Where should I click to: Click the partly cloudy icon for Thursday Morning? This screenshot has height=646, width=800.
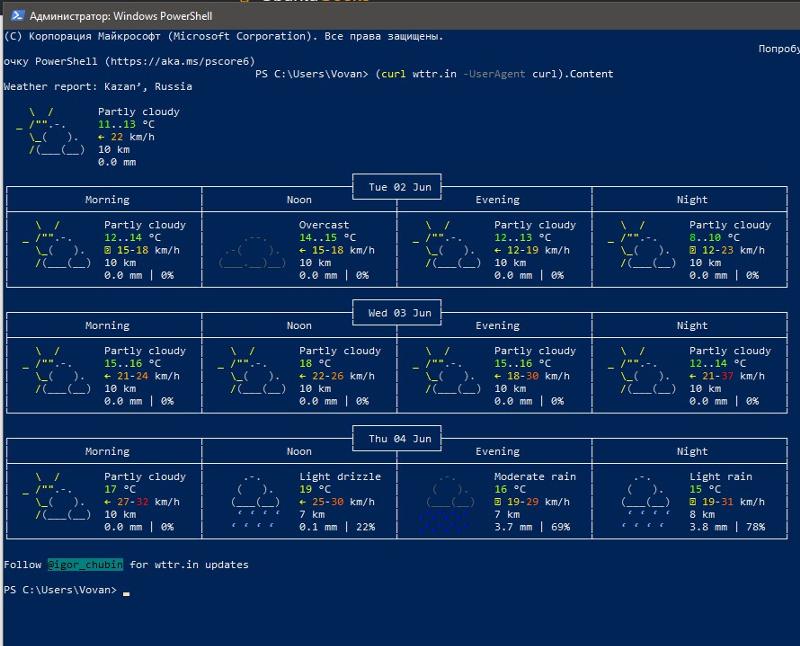point(57,496)
